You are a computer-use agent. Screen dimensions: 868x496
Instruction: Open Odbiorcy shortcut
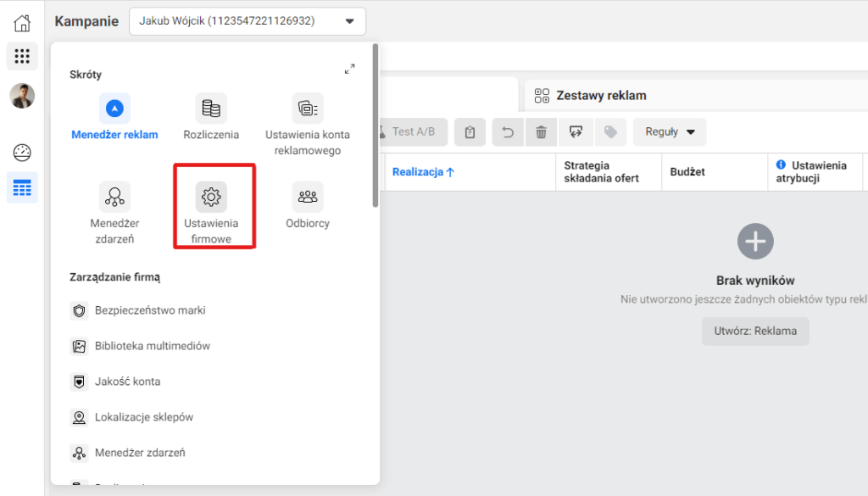pyautogui.click(x=307, y=205)
